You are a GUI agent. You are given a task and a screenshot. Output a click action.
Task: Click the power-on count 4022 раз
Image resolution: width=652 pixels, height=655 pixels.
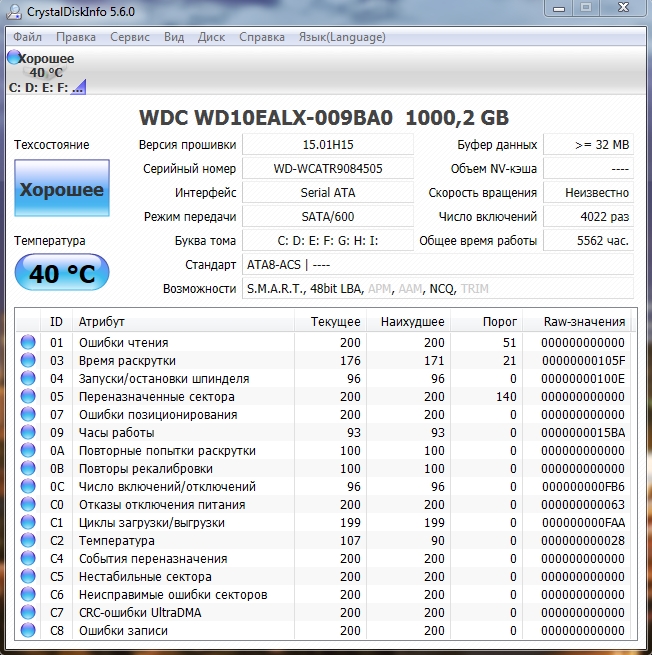click(588, 216)
